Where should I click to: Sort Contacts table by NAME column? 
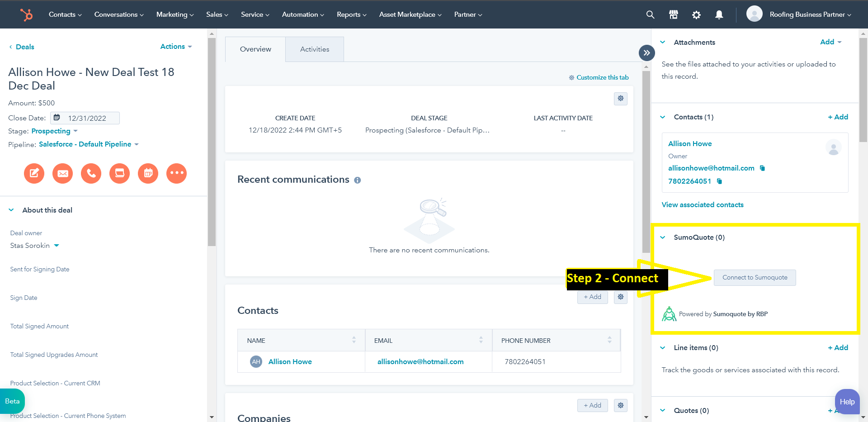tap(354, 340)
